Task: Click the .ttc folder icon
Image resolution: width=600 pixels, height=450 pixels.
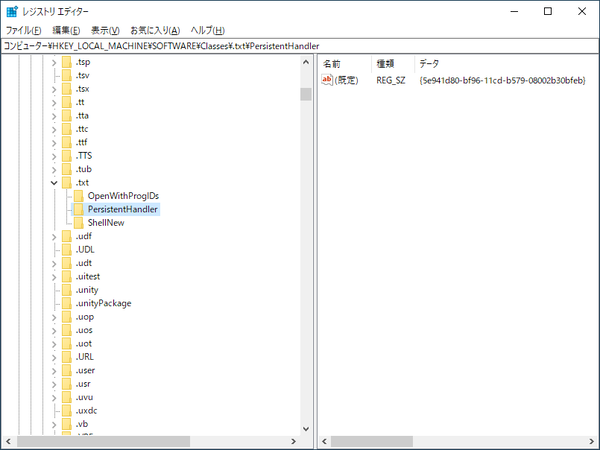Action: (x=67, y=129)
